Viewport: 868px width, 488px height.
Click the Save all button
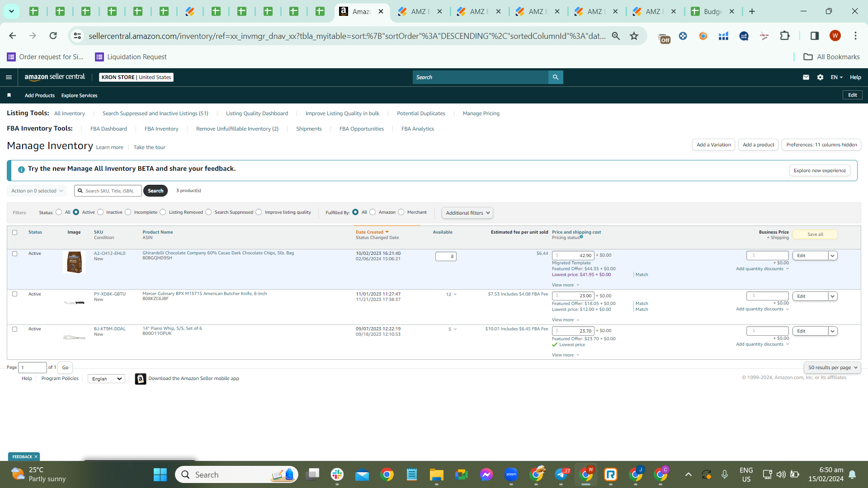[x=815, y=235]
